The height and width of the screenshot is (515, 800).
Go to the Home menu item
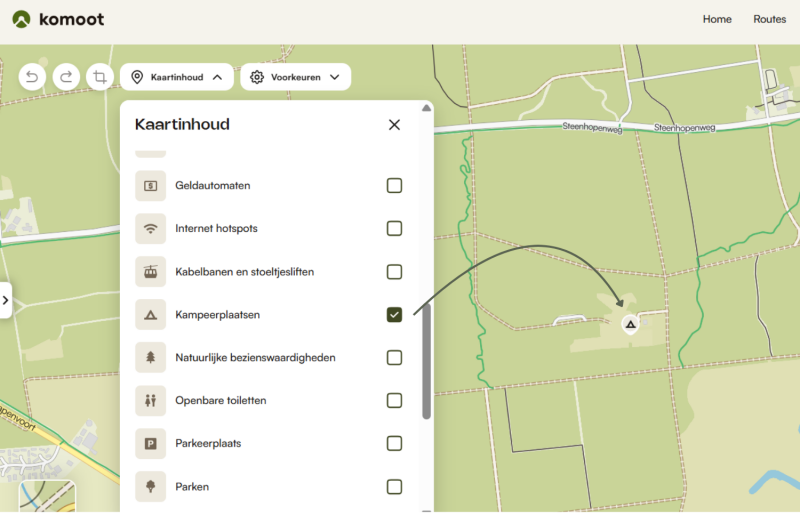click(x=717, y=19)
